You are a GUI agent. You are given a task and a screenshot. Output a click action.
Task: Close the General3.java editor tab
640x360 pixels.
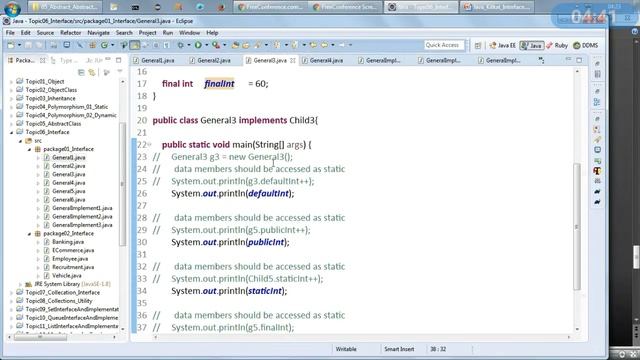[x=293, y=60]
